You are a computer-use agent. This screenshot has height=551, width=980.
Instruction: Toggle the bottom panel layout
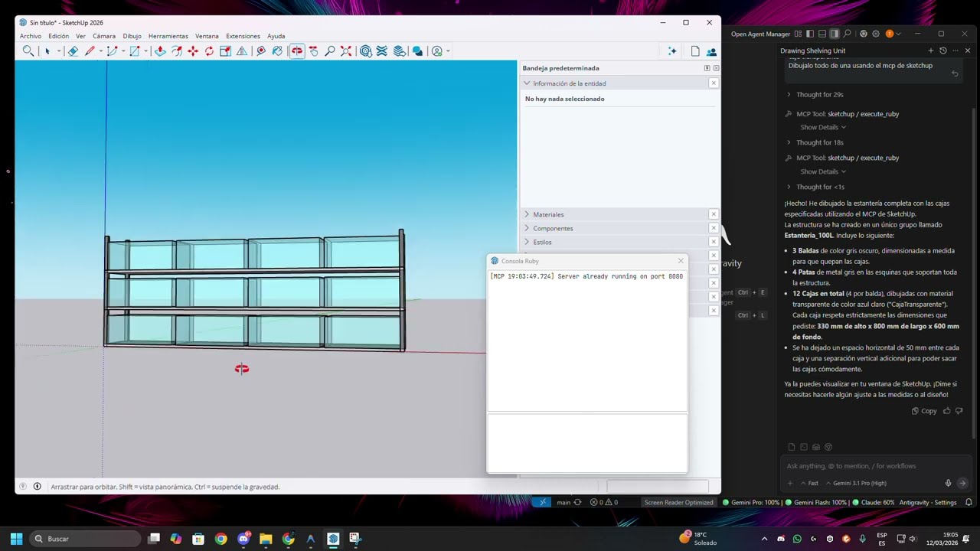click(822, 34)
